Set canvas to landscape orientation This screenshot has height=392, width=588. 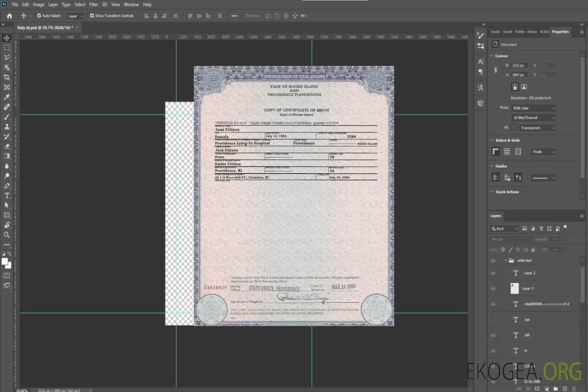(524, 87)
